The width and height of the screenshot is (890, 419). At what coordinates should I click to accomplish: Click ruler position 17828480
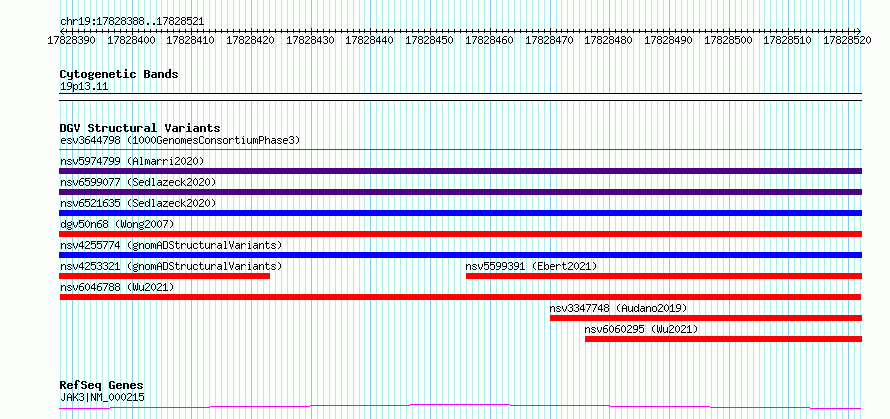point(609,40)
